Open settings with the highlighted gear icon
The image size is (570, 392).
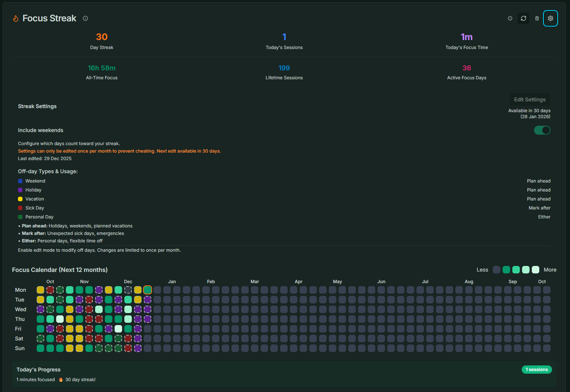tap(550, 18)
